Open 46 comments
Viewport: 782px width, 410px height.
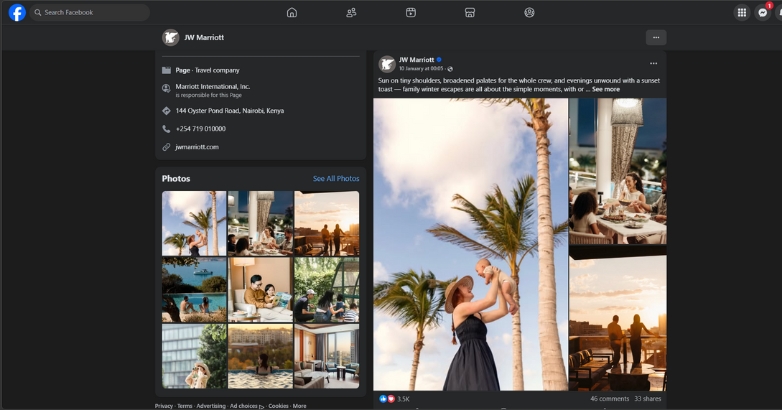[x=609, y=399]
